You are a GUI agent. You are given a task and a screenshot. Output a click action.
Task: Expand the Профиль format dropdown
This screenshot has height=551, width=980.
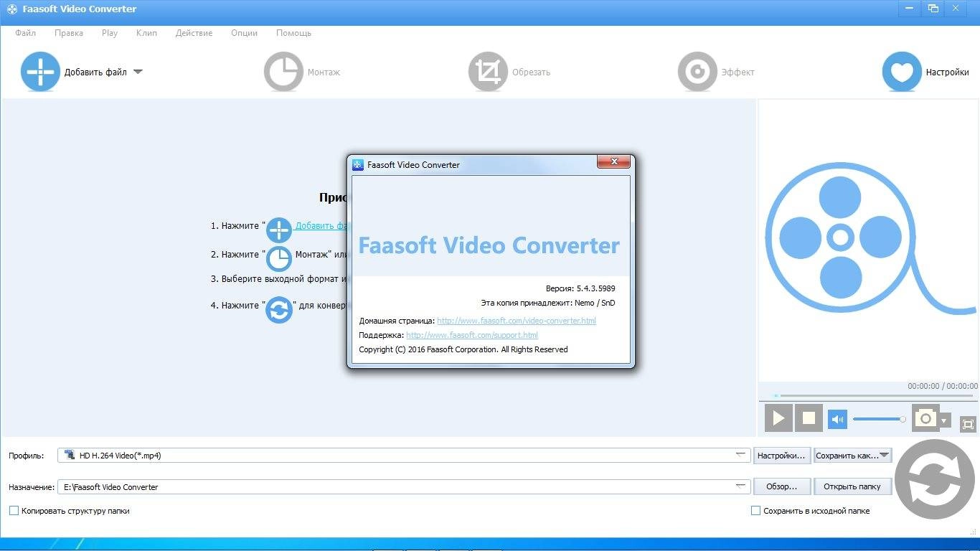(741, 455)
